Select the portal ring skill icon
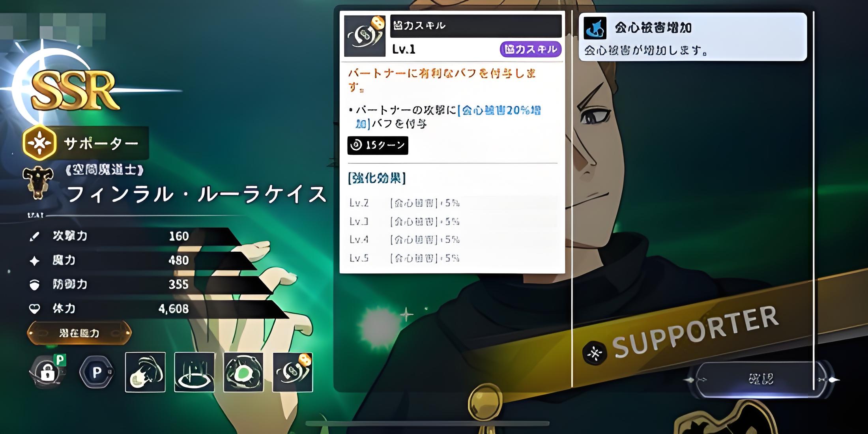The image size is (868, 434). coord(195,372)
